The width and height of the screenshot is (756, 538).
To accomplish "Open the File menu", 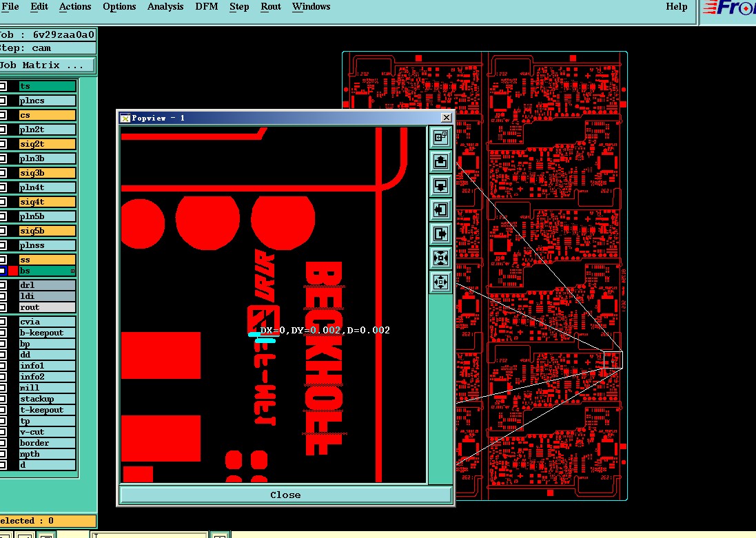I will [x=10, y=7].
